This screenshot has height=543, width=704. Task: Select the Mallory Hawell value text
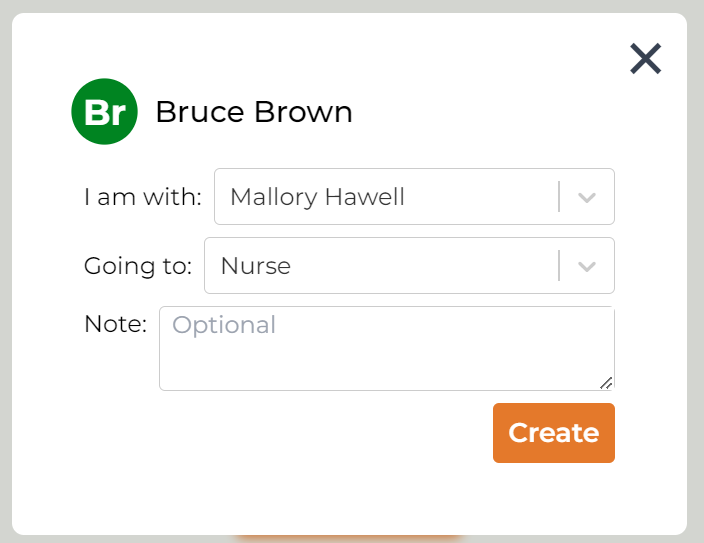[x=317, y=197]
